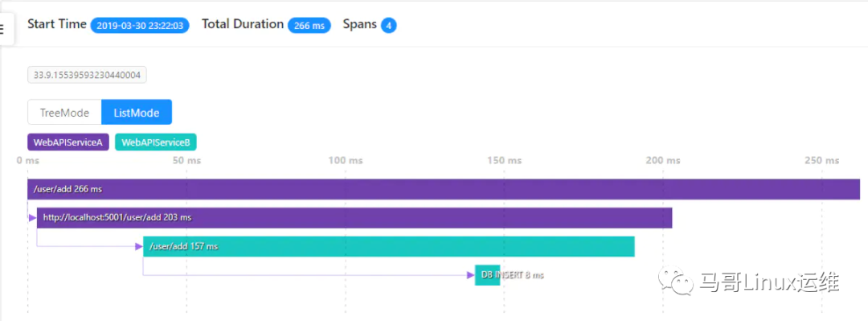Click the 266 ms Total Duration badge
Screen dimensions: 868x321
[x=309, y=26]
